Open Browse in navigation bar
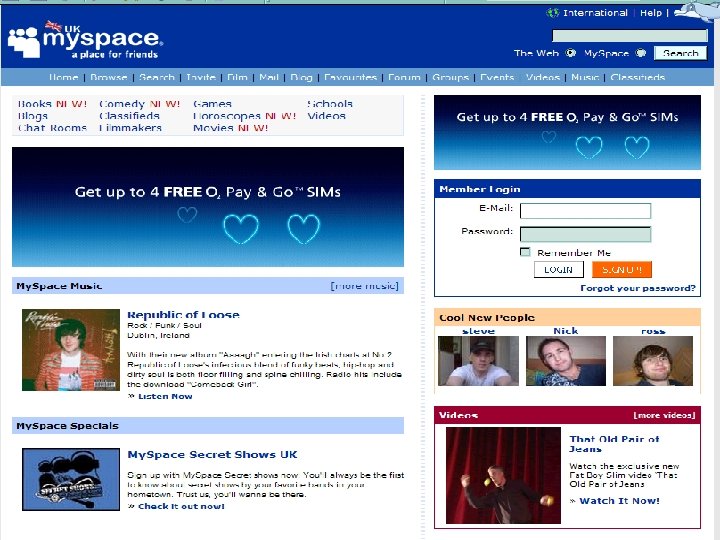720x540 pixels. [108, 77]
